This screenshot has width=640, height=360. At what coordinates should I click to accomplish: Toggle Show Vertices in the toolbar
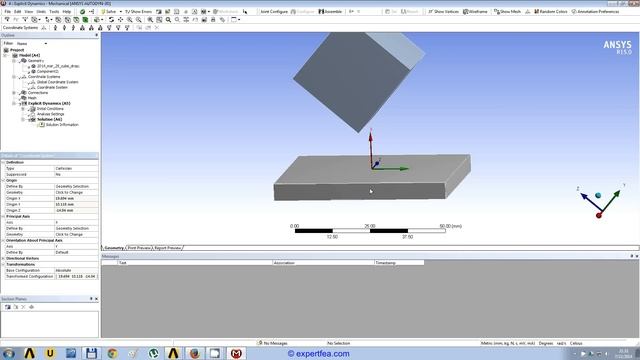[443, 11]
